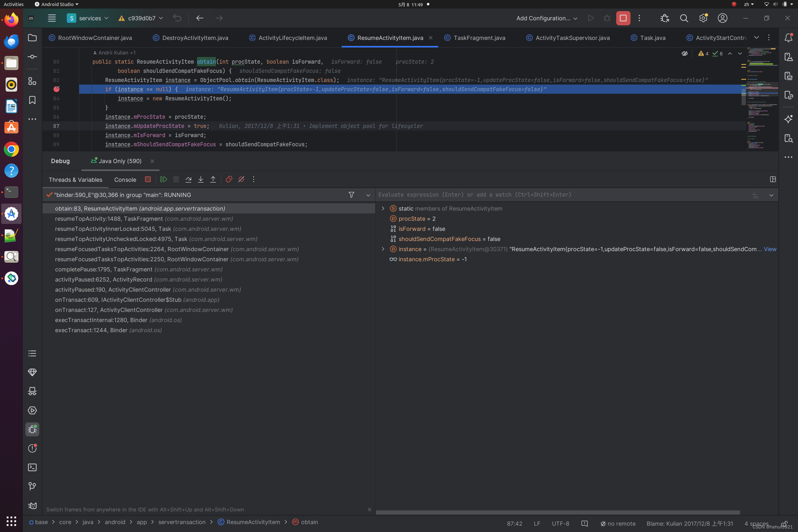The width and height of the screenshot is (798, 532).
Task: Dismiss the switch frames hint
Action: (370, 510)
